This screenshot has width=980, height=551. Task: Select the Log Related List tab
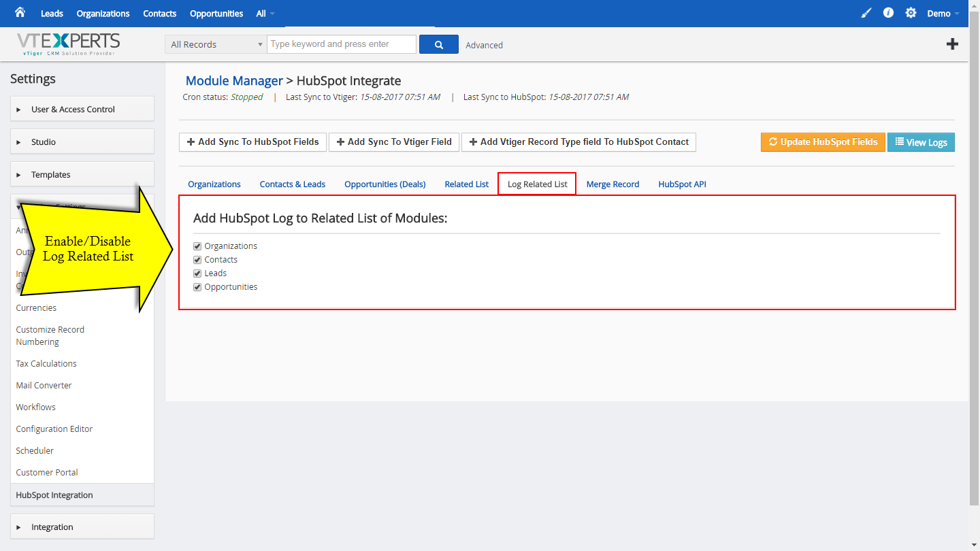tap(538, 184)
